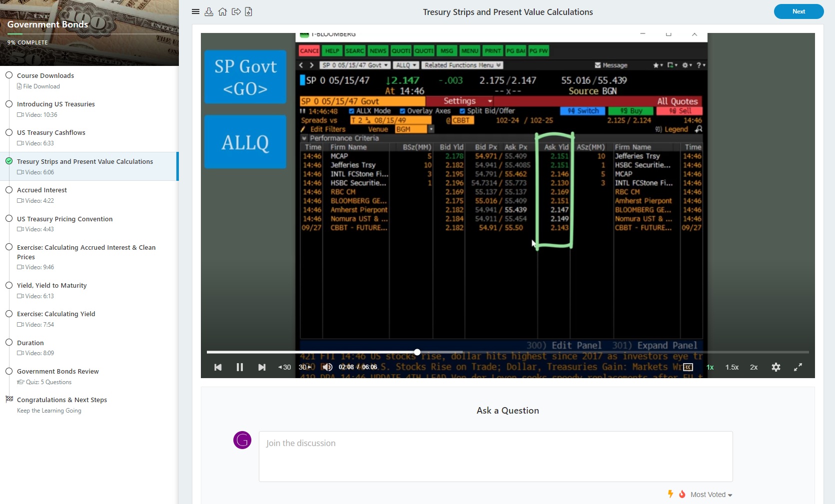Mute the video with the speaker icon
The width and height of the screenshot is (835, 504).
tap(327, 367)
